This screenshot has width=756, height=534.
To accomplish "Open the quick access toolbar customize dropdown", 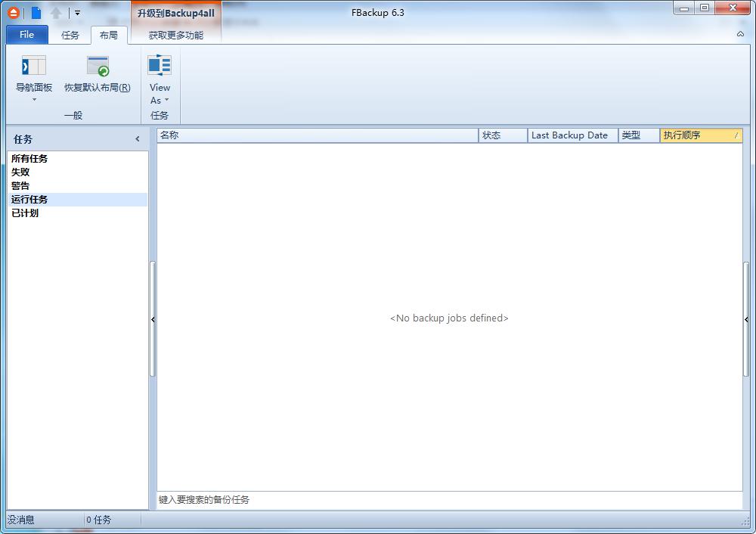I will pyautogui.click(x=77, y=13).
